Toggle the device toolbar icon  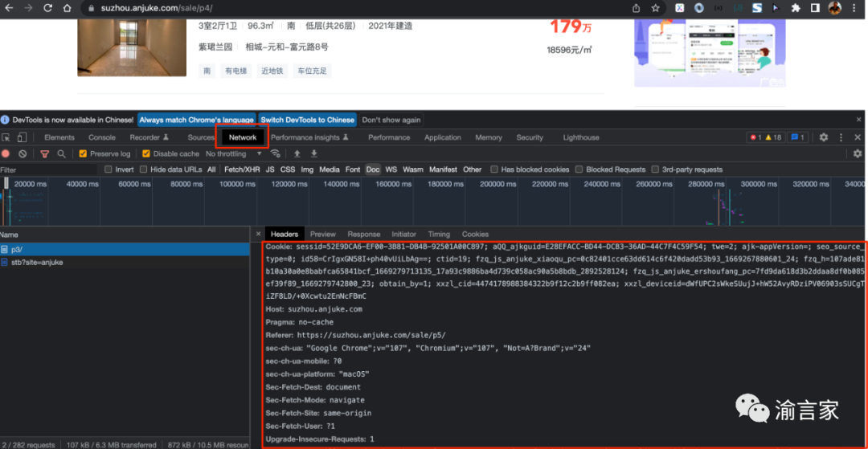coord(23,137)
